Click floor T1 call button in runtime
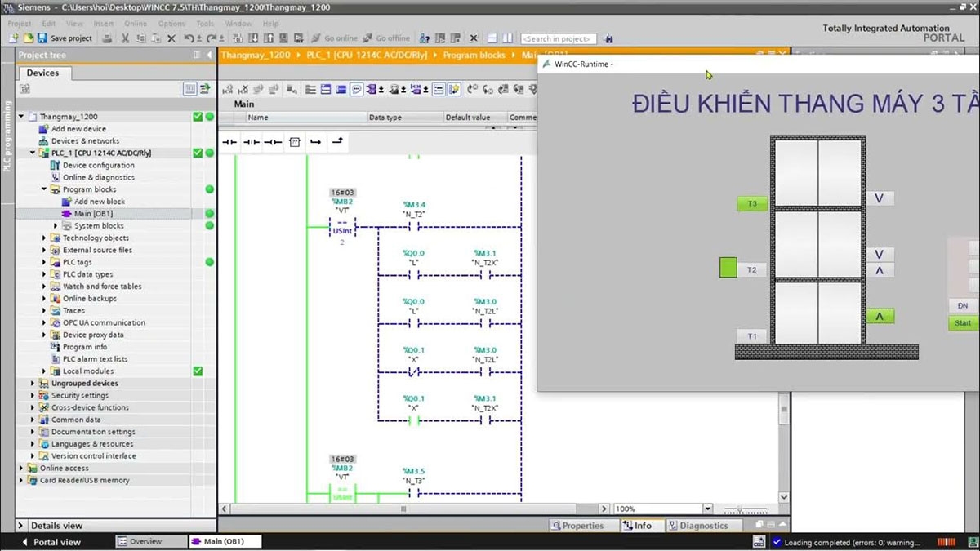The height and width of the screenshot is (551, 980). coord(752,335)
